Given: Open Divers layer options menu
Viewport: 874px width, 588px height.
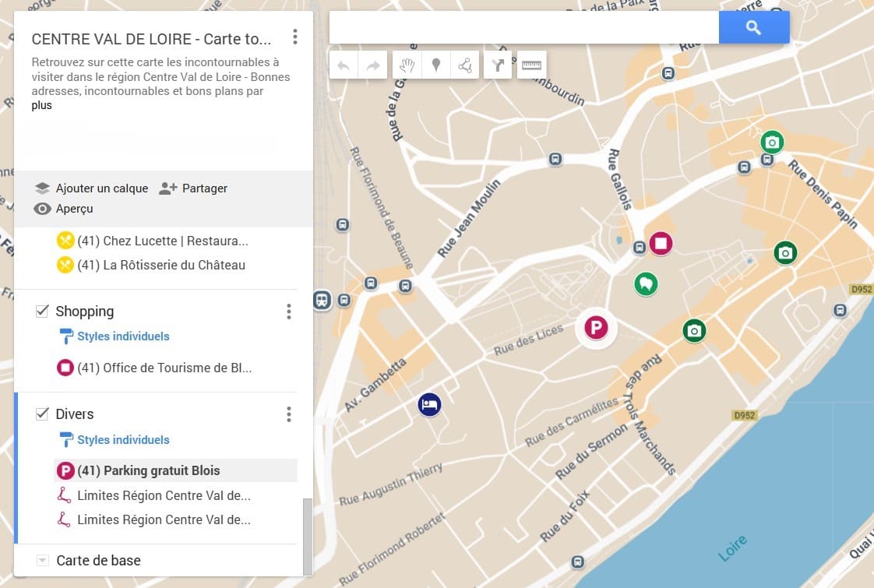Looking at the screenshot, I should point(289,414).
